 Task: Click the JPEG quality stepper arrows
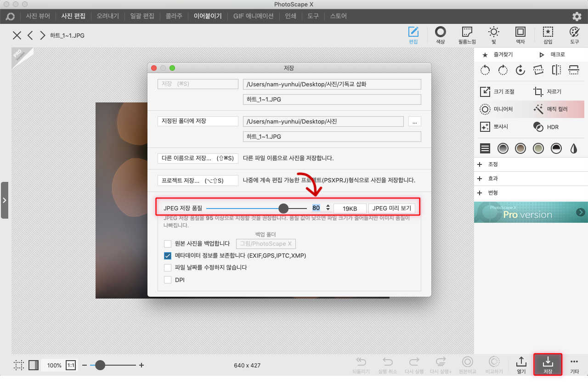point(328,208)
